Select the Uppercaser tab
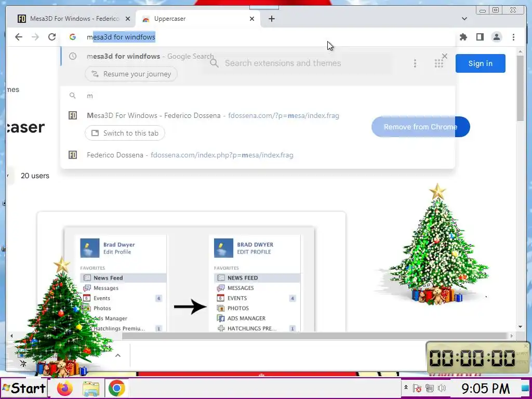Image resolution: width=532 pixels, height=399 pixels. click(x=197, y=19)
